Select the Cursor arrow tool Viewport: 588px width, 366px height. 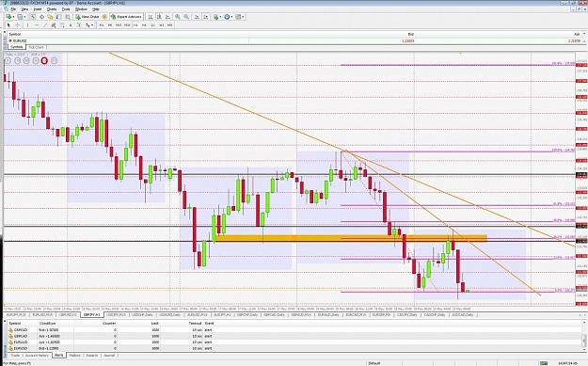point(8,25)
